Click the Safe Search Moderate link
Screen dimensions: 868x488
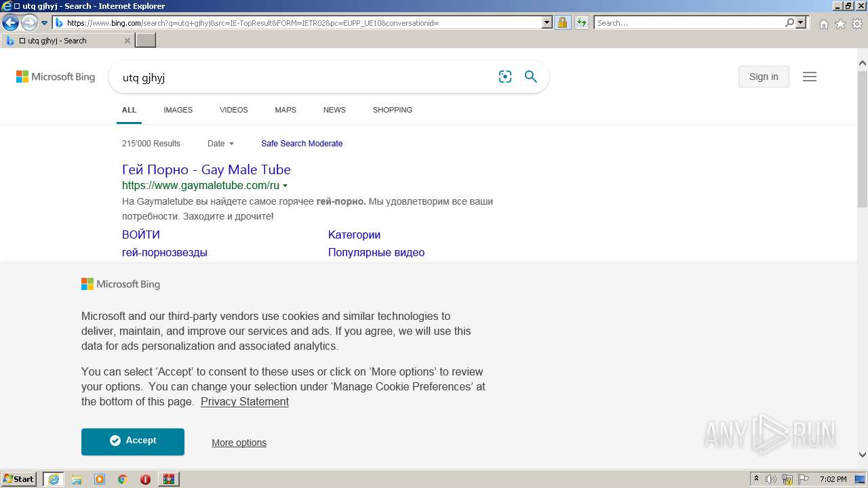(302, 144)
